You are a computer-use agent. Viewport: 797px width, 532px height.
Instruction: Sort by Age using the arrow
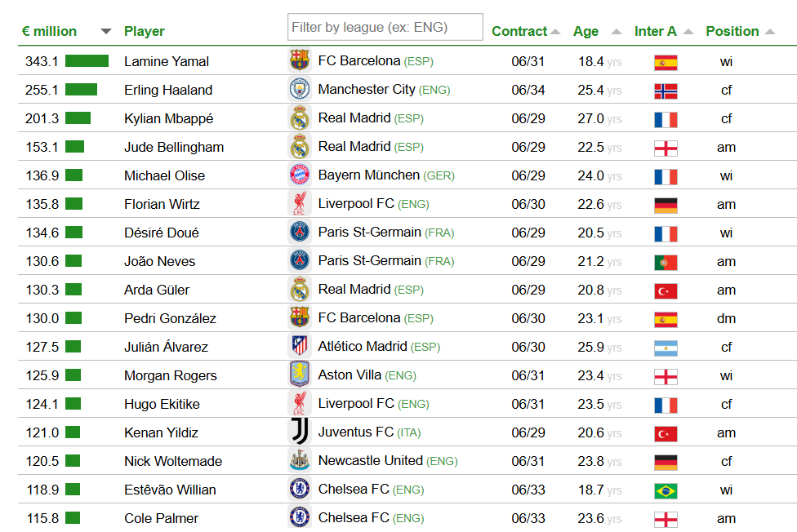click(616, 32)
